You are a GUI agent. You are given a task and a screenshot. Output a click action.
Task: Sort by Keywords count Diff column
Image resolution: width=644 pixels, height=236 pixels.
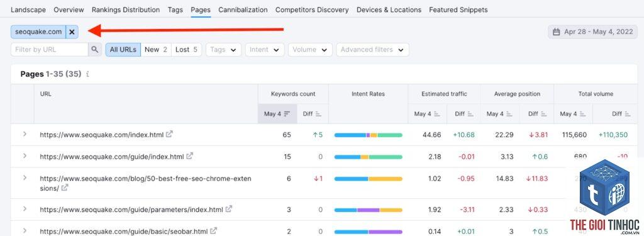(x=313, y=114)
